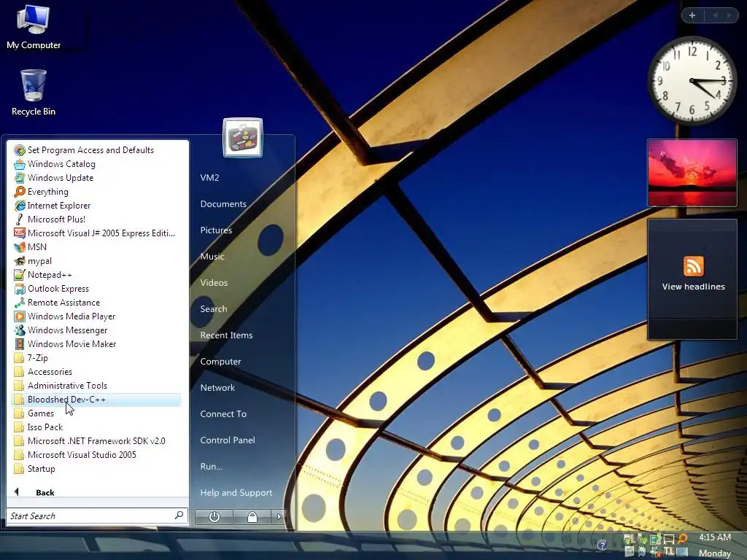Start Windows Media Player
Image resolution: width=747 pixels, height=560 pixels.
click(x=96, y=316)
